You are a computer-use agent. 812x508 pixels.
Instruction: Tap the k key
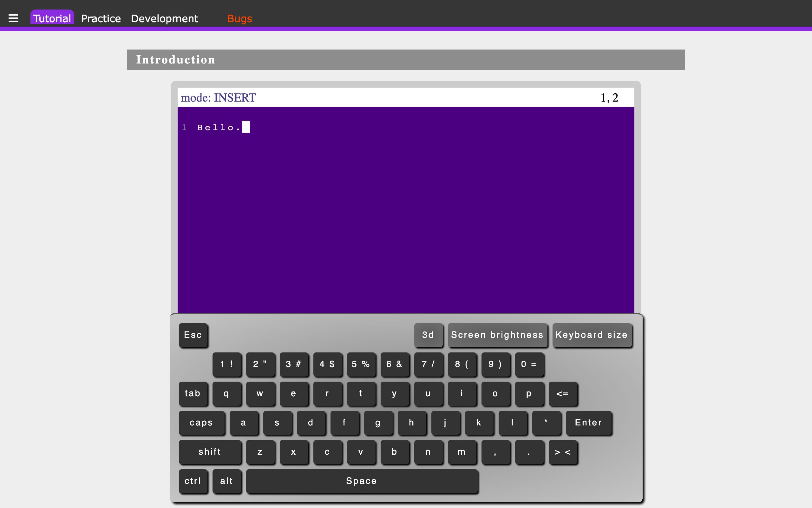click(479, 423)
